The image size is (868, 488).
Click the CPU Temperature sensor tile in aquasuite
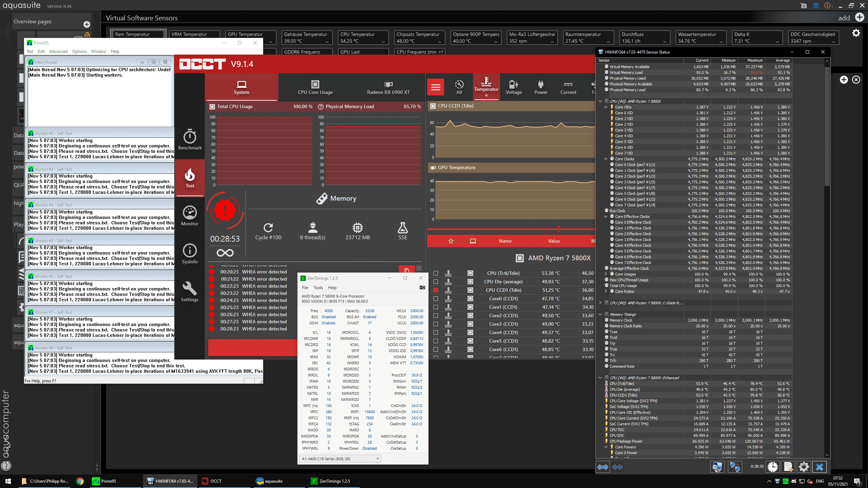coord(363,38)
